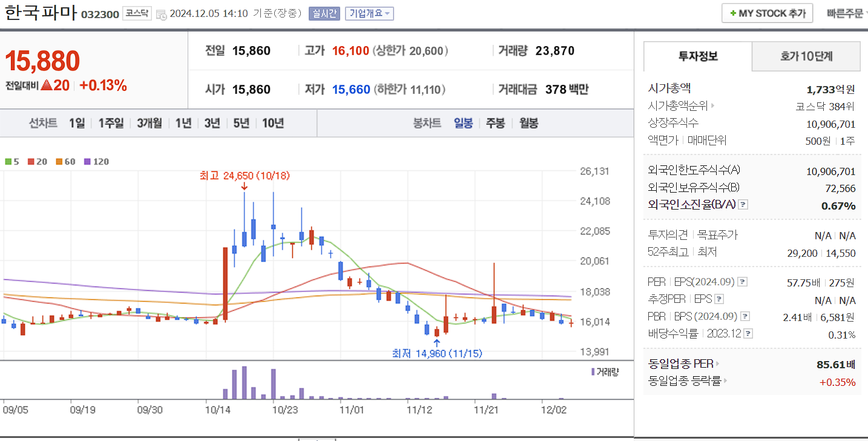Click the EPS(2024.09) question mark icon

click(743, 281)
